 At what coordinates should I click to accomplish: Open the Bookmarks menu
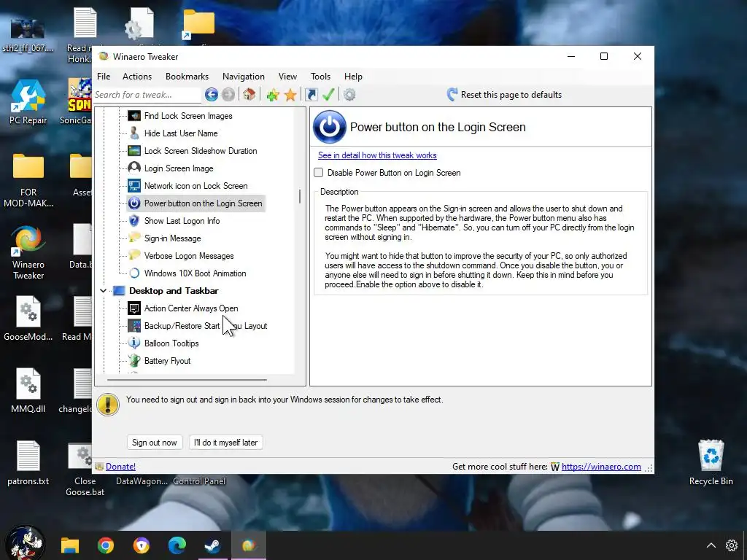click(x=187, y=76)
